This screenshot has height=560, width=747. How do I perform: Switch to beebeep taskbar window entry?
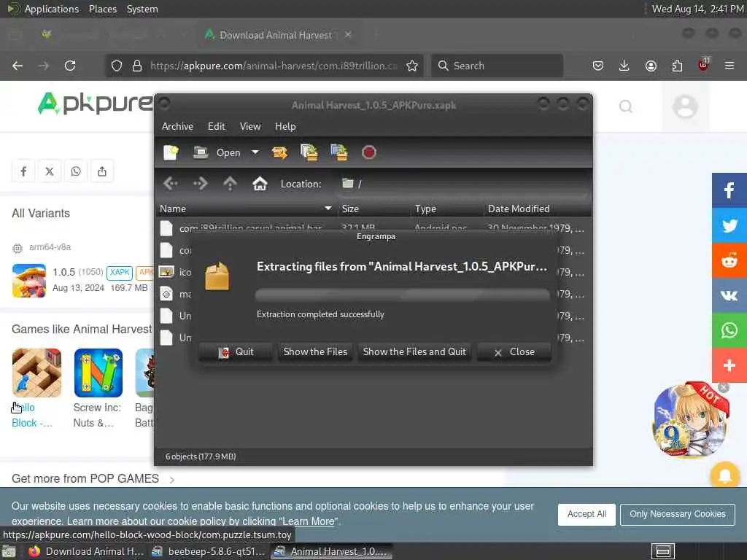208,551
